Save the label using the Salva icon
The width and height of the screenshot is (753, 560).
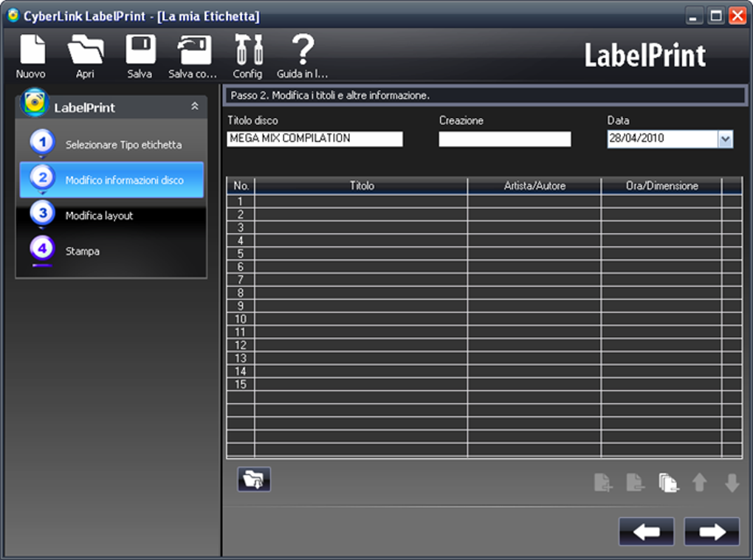pyautogui.click(x=140, y=50)
